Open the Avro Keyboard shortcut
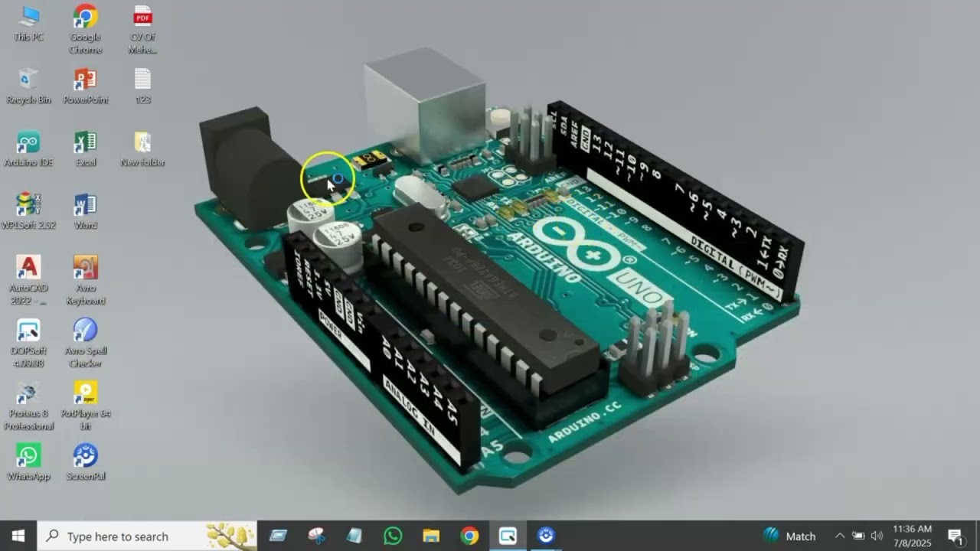The height and width of the screenshot is (551, 980). pos(85,280)
